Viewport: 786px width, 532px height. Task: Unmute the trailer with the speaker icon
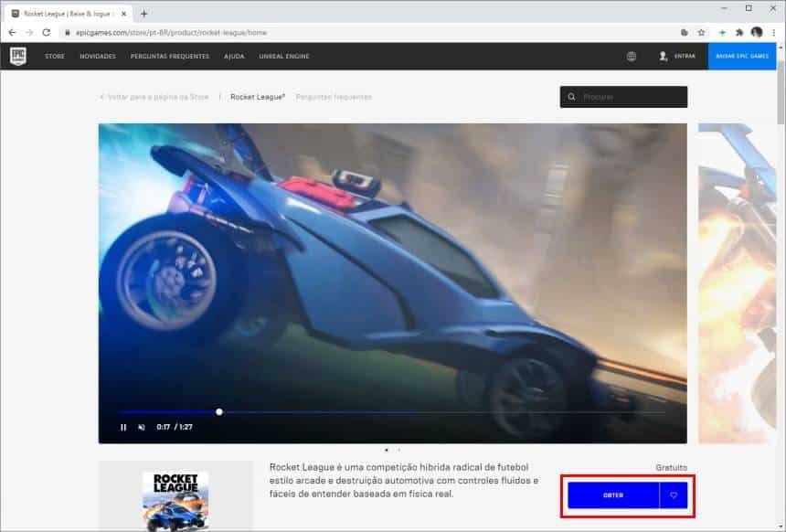pyautogui.click(x=142, y=427)
